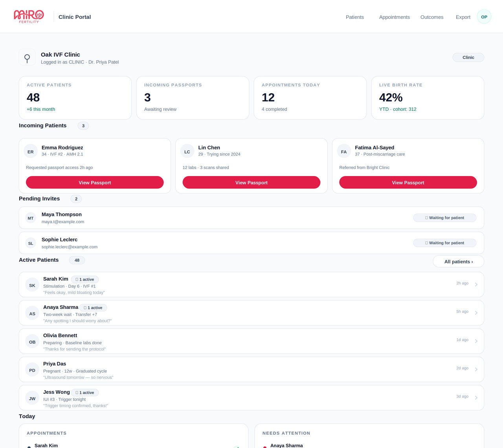Click Emma Rodriguez's ER avatar

tap(31, 152)
